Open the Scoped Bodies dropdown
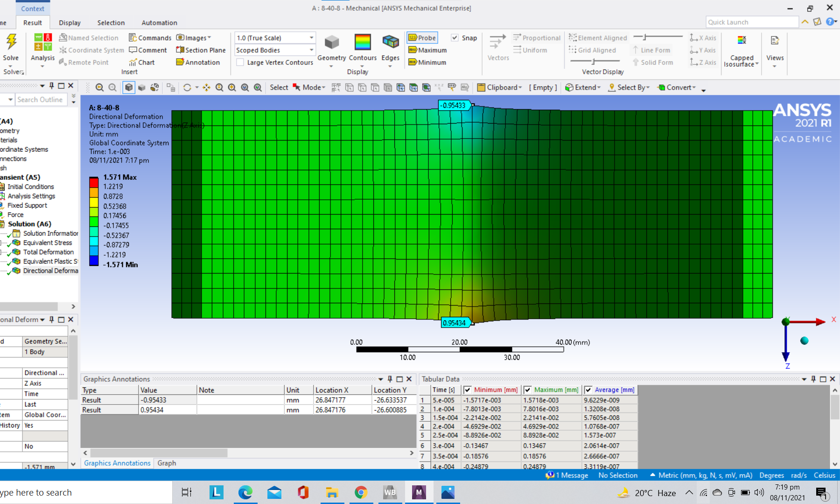This screenshot has height=504, width=840. 275,50
